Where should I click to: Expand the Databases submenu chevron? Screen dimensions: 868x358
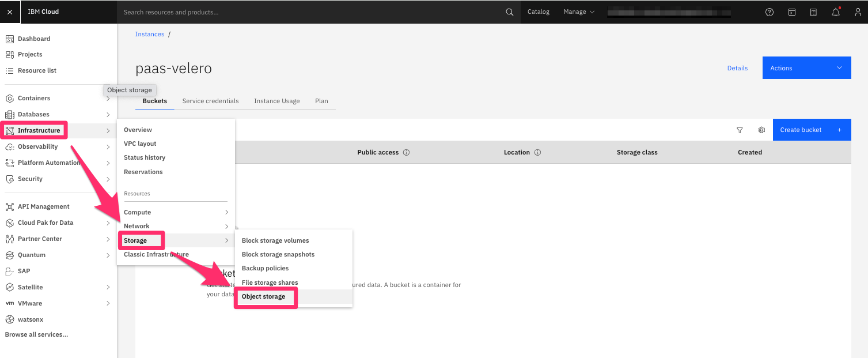(x=108, y=115)
